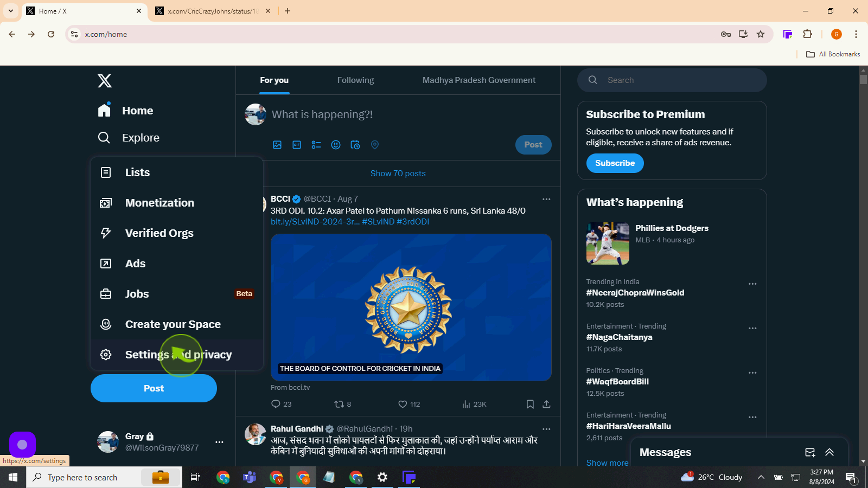Open the Chrome tab search dropdown

[11, 11]
